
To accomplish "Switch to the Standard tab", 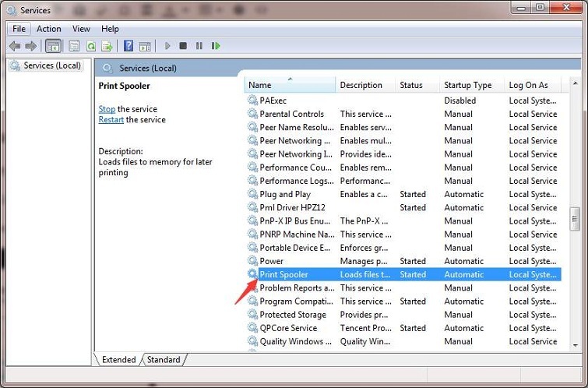I will coord(164,360).
